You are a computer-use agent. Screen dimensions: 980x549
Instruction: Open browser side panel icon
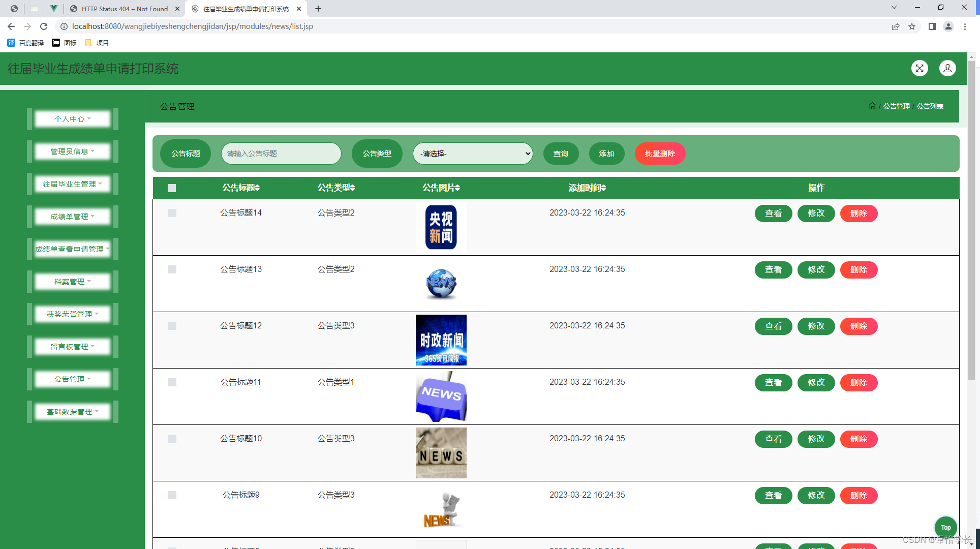coord(932,26)
